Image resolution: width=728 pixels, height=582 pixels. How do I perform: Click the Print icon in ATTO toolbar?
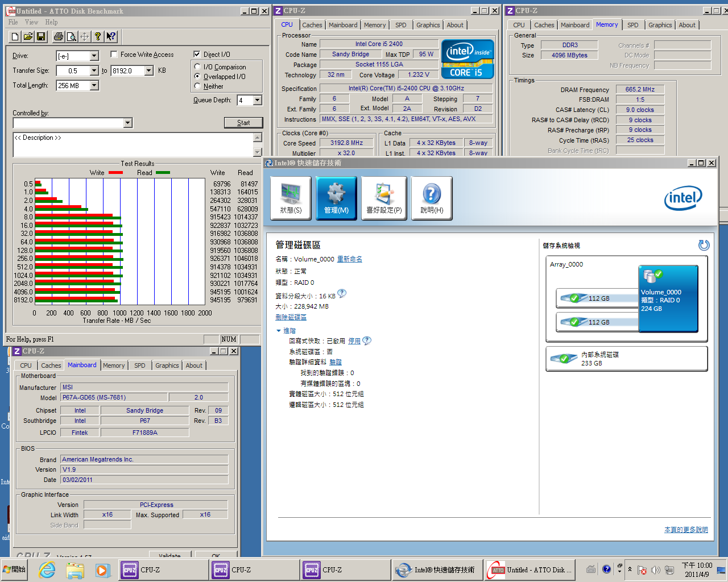[58, 36]
